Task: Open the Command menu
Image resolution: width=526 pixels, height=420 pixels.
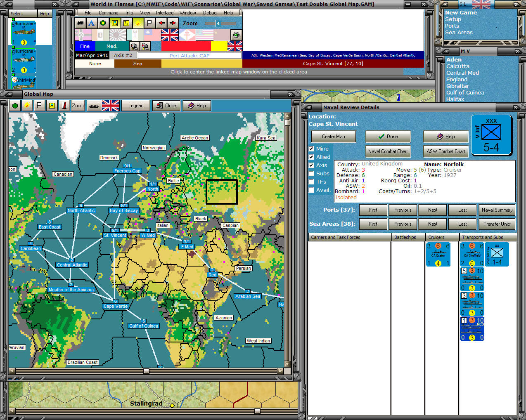Action: pos(108,13)
